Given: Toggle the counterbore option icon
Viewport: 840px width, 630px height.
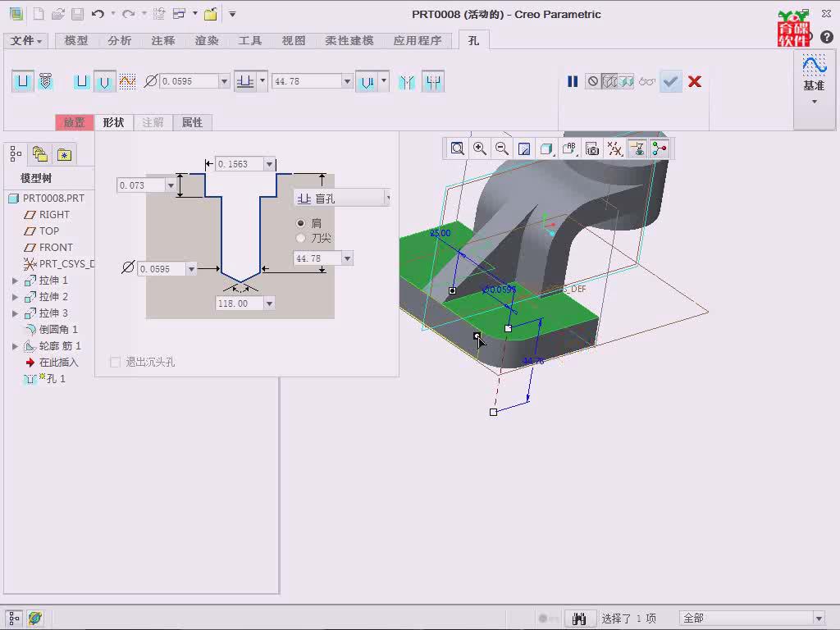Looking at the screenshot, I should (x=433, y=81).
